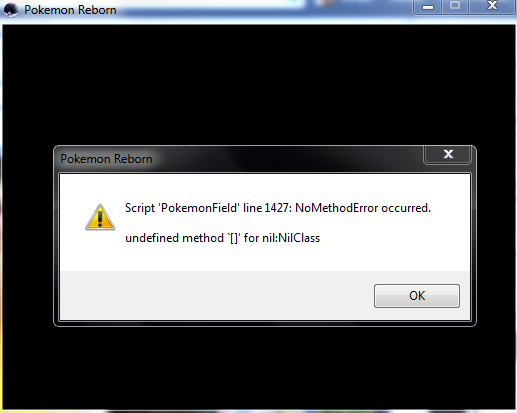517x413 pixels.
Task: Click the black game area above the dialog
Action: (x=259, y=85)
